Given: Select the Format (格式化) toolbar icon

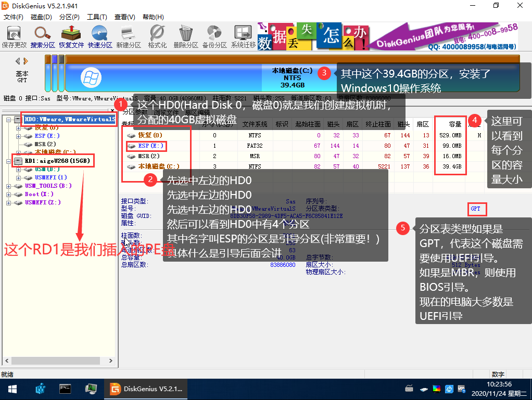Looking at the screenshot, I should point(157,37).
